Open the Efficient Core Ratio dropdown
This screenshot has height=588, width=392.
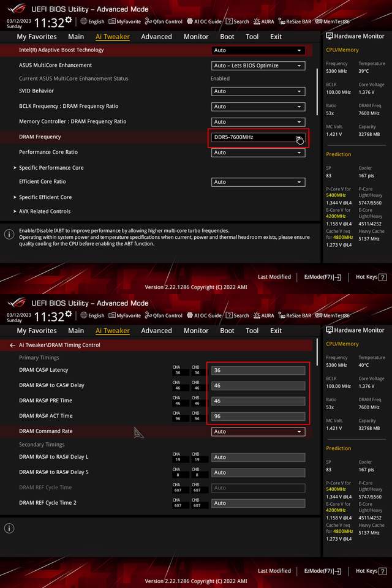258,182
